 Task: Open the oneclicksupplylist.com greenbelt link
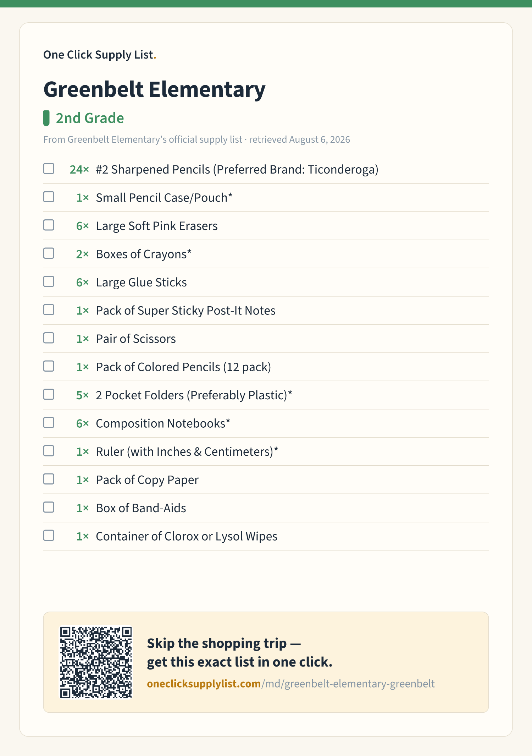point(291,684)
